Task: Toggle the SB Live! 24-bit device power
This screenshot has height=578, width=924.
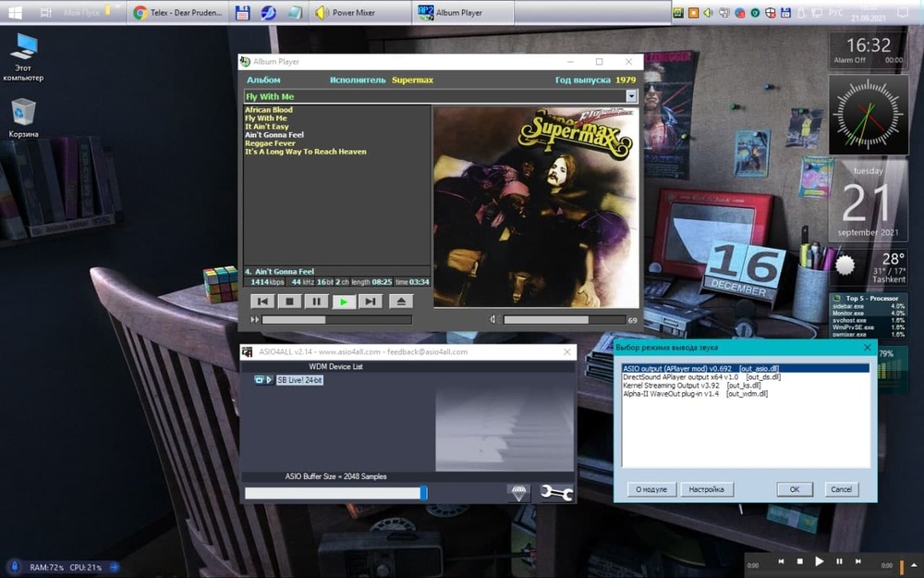Action: (x=260, y=380)
